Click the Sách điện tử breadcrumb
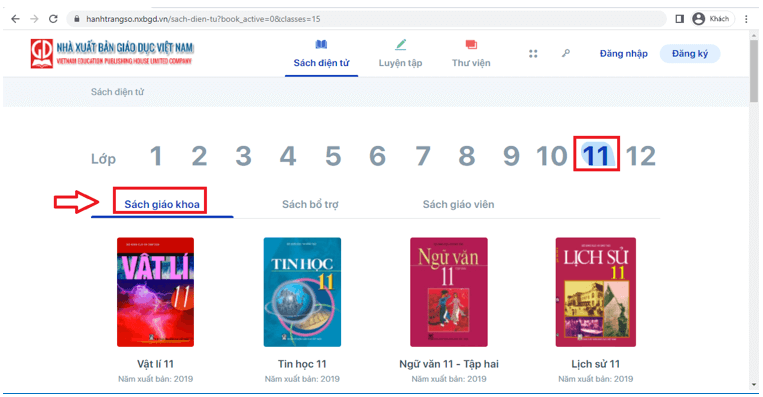Viewport: 763px width, 397px height. pyautogui.click(x=117, y=92)
